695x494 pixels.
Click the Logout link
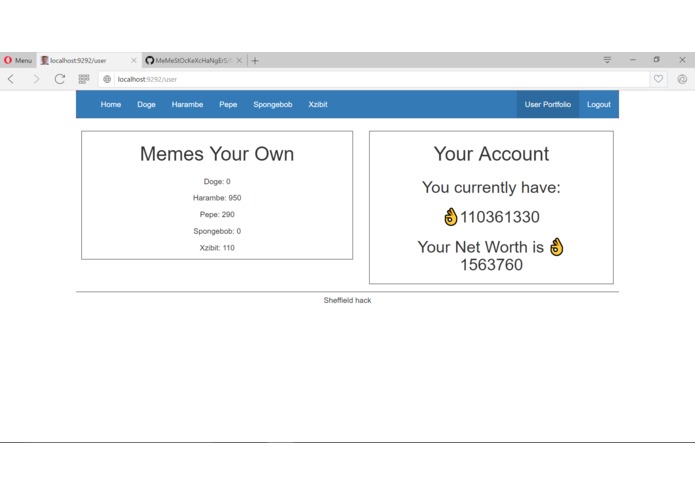coord(599,105)
